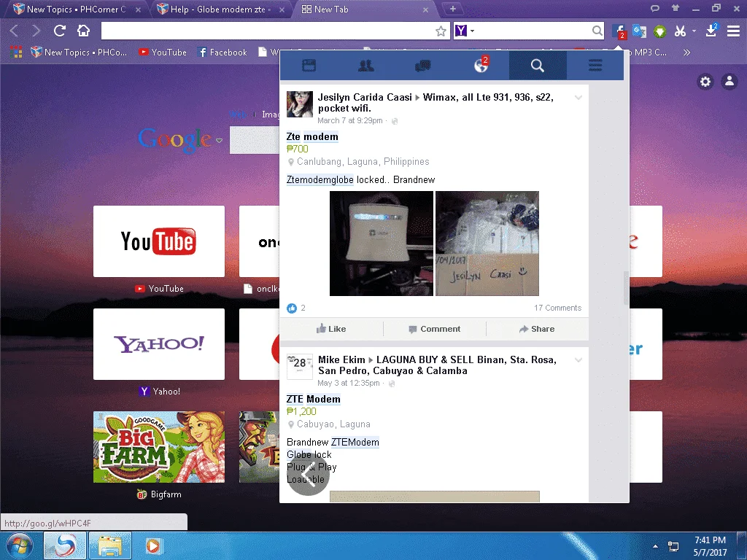
Task: Open Mike Ekim profile name
Action: [x=341, y=359]
